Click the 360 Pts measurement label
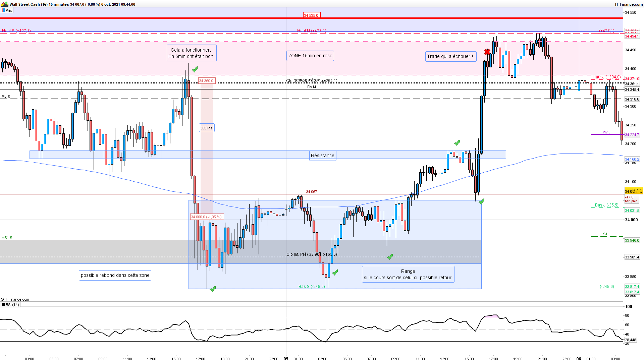 pos(206,128)
